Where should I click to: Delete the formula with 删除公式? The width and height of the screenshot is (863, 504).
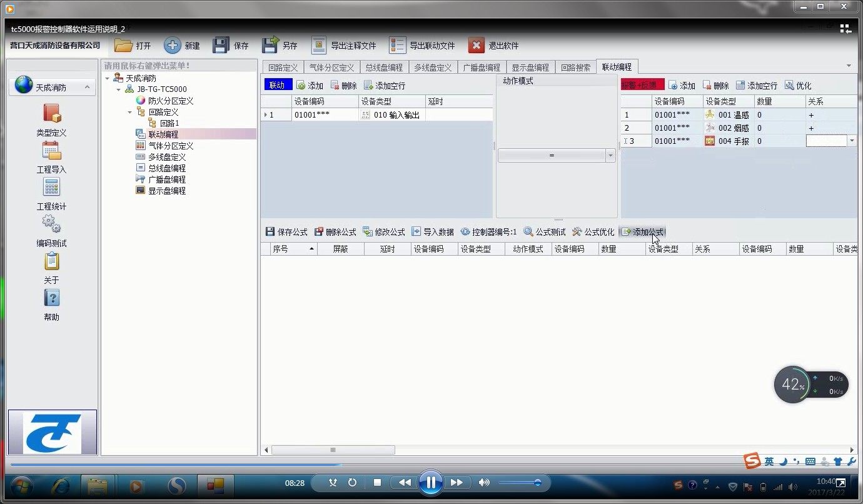pyautogui.click(x=335, y=232)
